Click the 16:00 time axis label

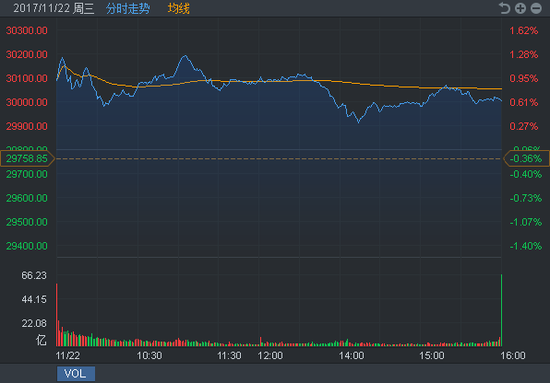click(513, 356)
